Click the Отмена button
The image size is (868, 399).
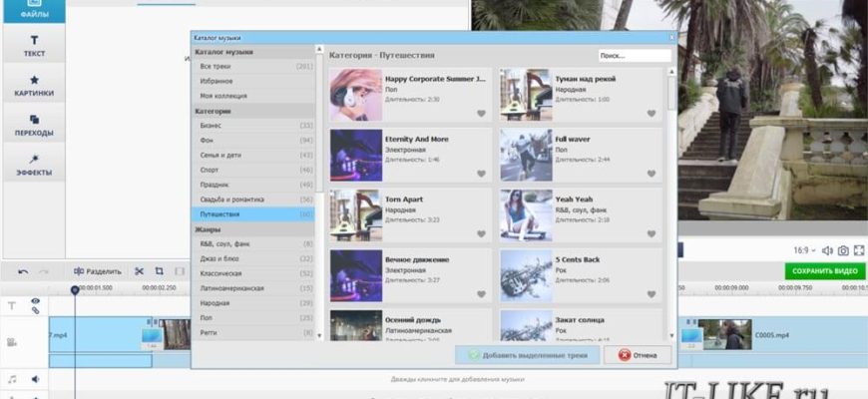click(x=639, y=355)
